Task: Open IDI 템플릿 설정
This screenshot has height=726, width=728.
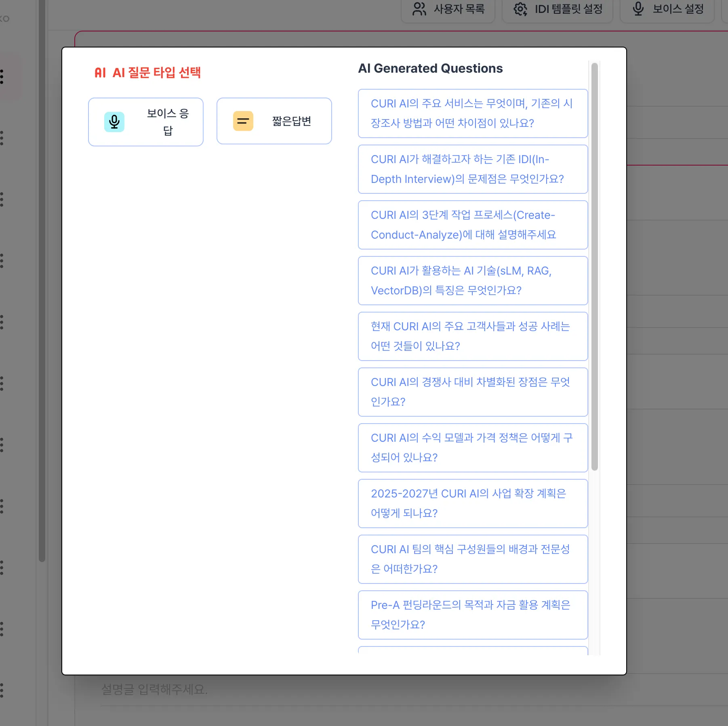Action: coord(558,10)
